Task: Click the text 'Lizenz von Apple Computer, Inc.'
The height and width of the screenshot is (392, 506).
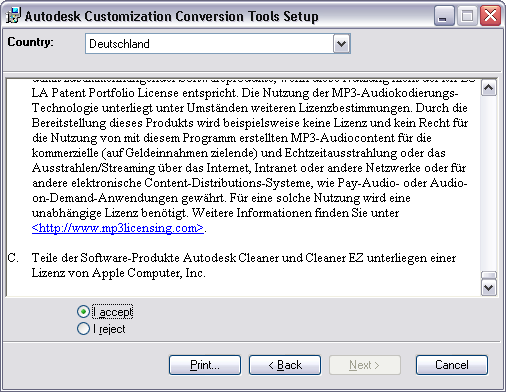Action: point(119,273)
